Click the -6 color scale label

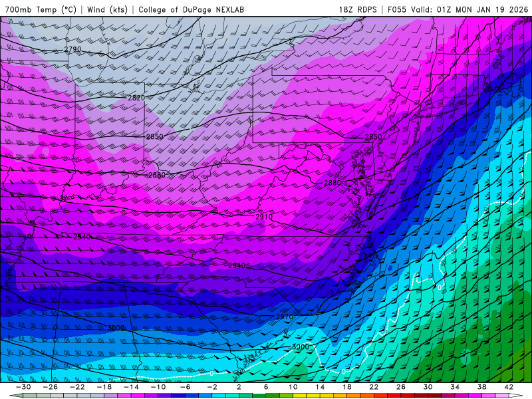coord(186,387)
